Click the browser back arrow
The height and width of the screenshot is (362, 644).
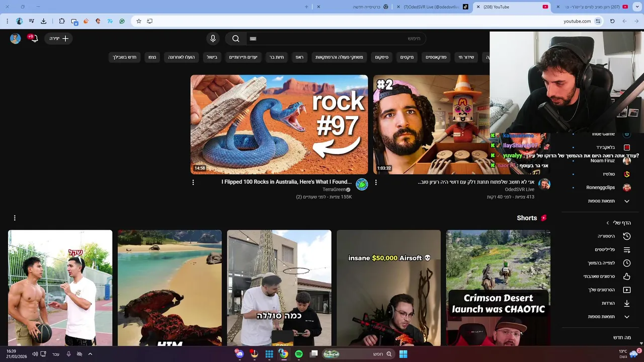pyautogui.click(x=636, y=21)
